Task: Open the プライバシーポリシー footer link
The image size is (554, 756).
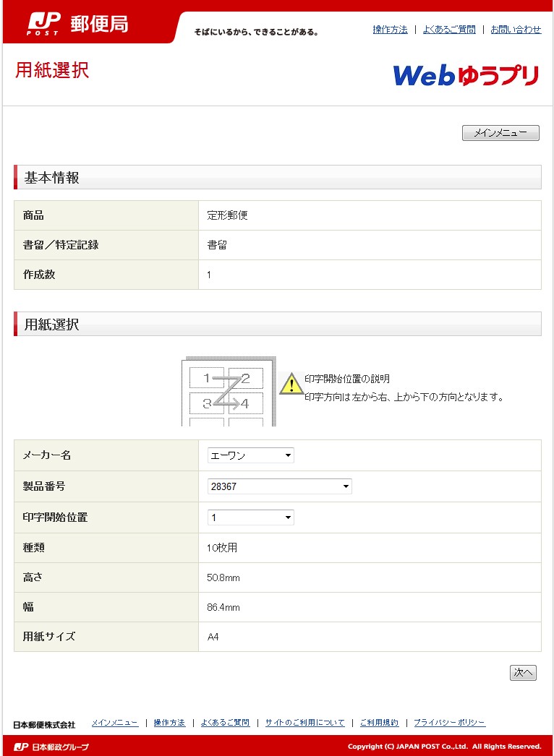Action: click(449, 723)
